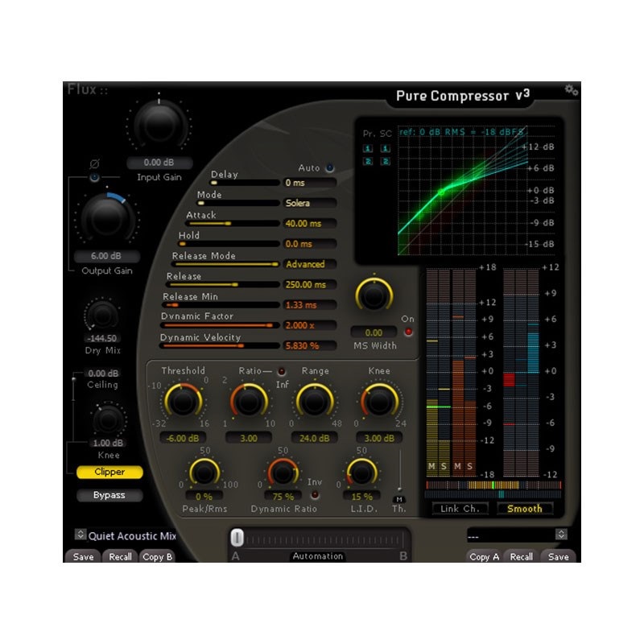Click the Mode slider

tap(238, 204)
